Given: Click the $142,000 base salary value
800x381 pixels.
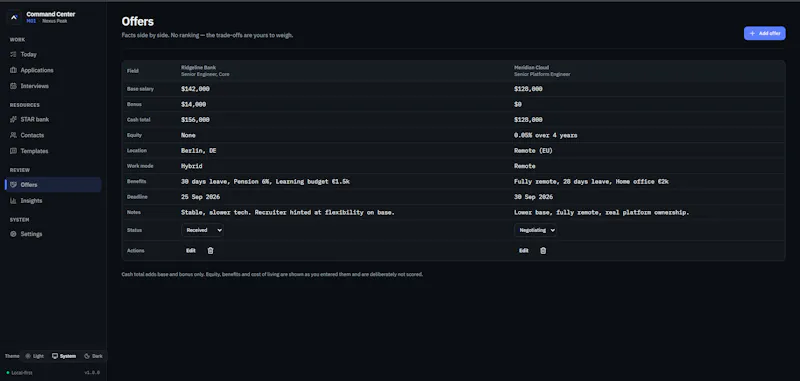Looking at the screenshot, I should (x=195, y=89).
